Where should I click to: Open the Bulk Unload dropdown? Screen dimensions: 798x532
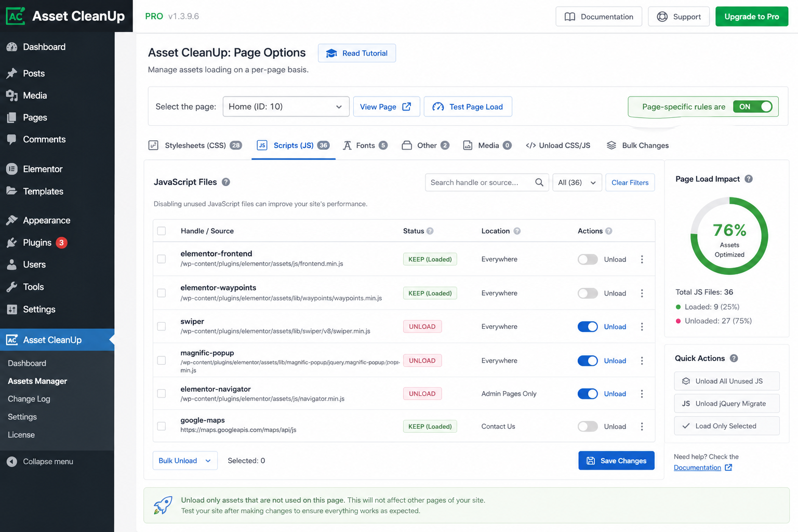pos(185,461)
